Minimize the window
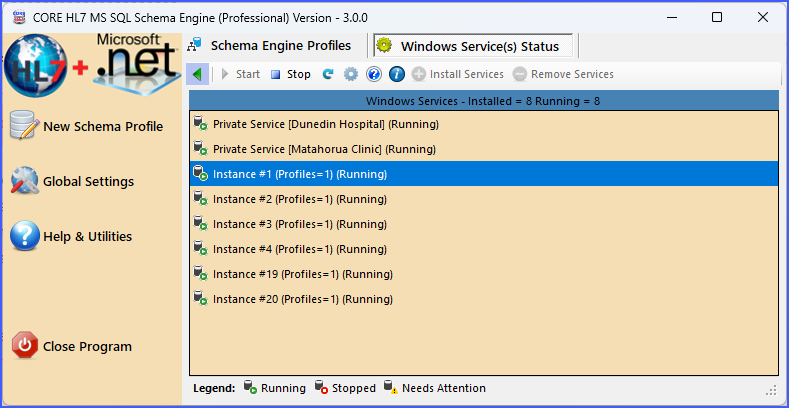This screenshot has height=408, width=789. coord(671,17)
